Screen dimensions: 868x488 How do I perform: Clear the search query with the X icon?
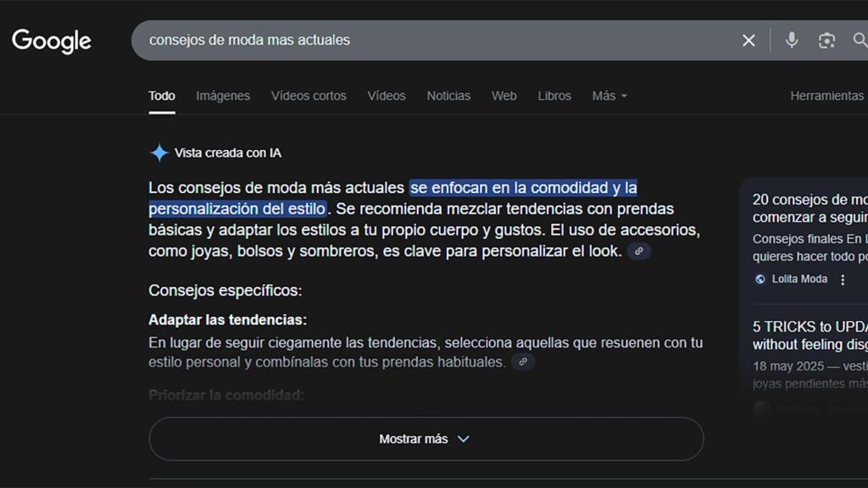click(x=748, y=40)
